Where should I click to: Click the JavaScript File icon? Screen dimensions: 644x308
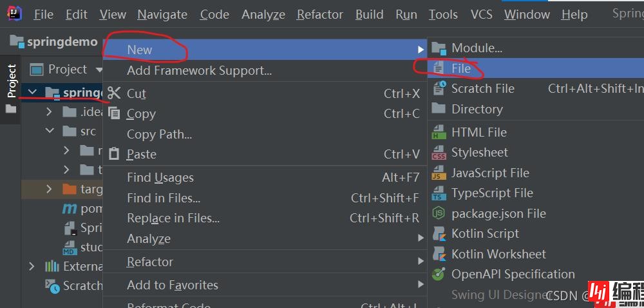(439, 173)
